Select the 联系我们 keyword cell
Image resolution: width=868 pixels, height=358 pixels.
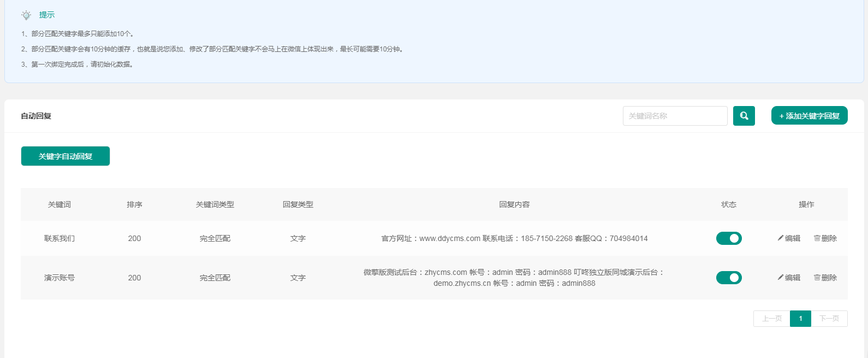60,238
